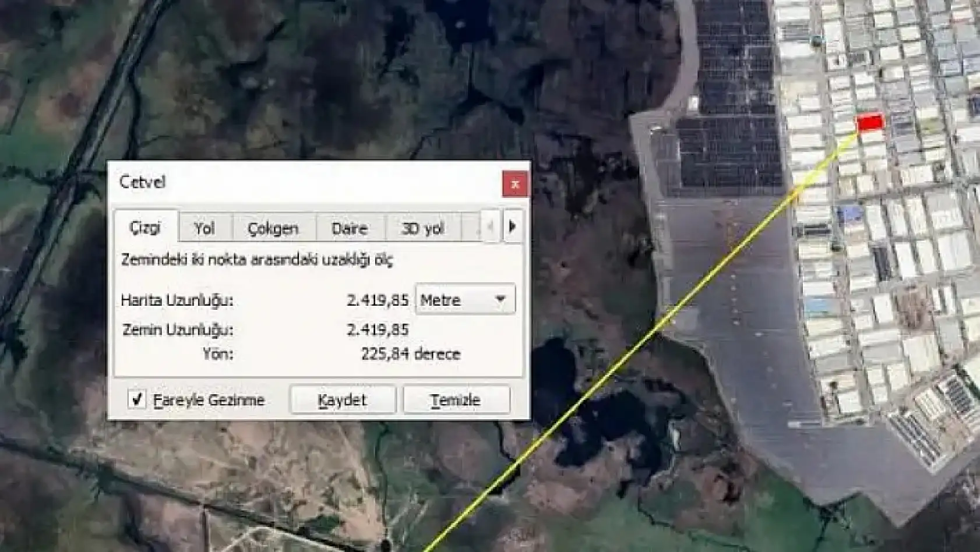This screenshot has height=552, width=980.
Task: Click the red rectangle marker on map
Action: coord(870,123)
